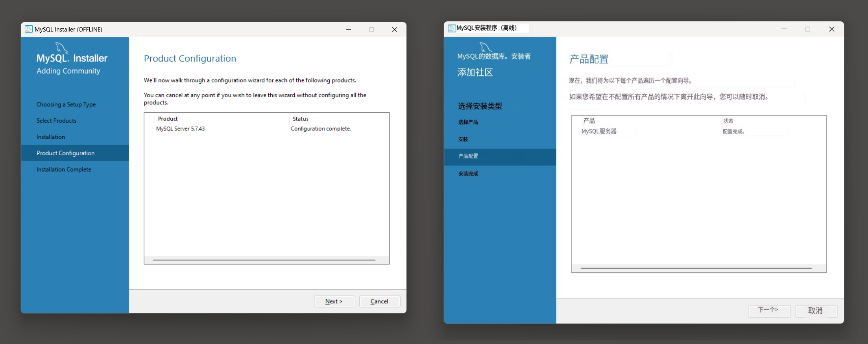The height and width of the screenshot is (344, 868).
Task: Select the MySQL服务器 row
Action: click(x=599, y=132)
